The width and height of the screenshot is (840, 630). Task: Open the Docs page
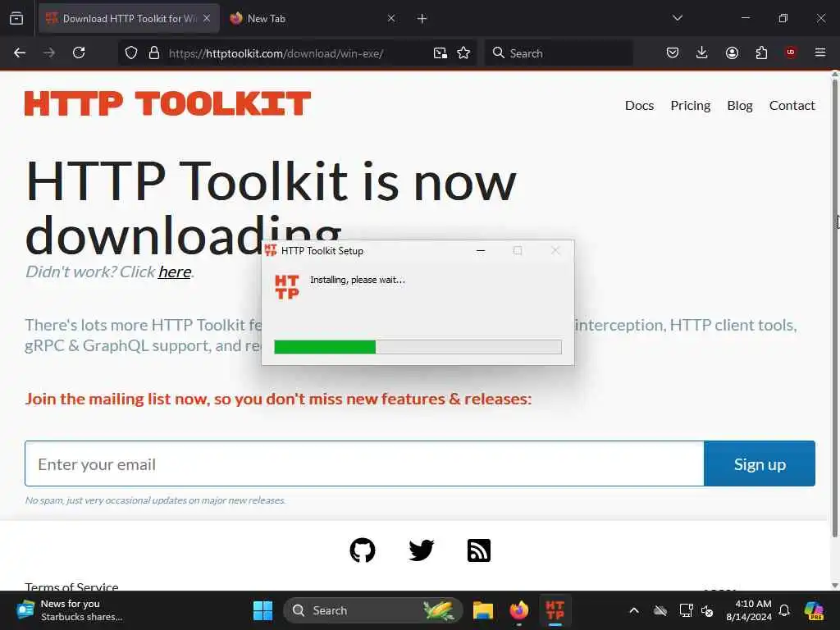pos(639,106)
